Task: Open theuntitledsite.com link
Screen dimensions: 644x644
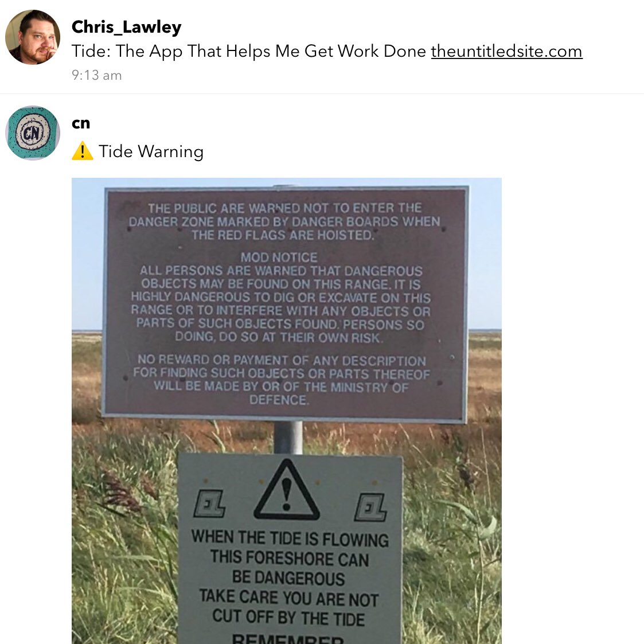Action: (506, 52)
